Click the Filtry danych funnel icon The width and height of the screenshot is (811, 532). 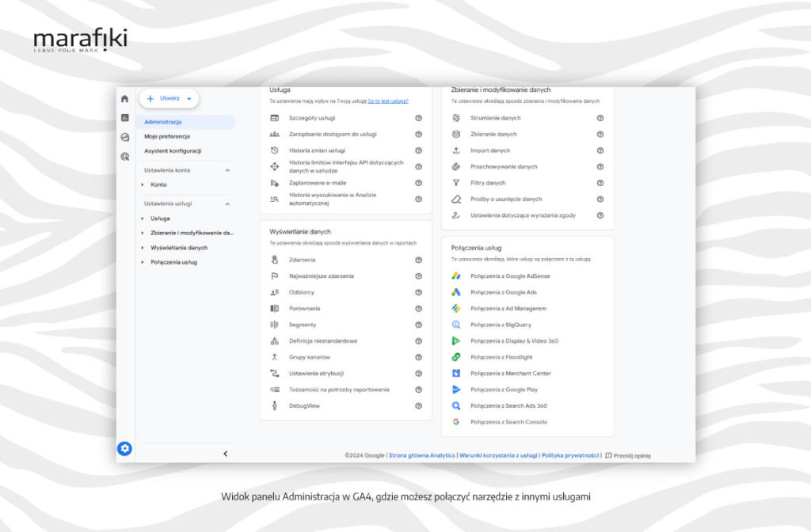456,183
